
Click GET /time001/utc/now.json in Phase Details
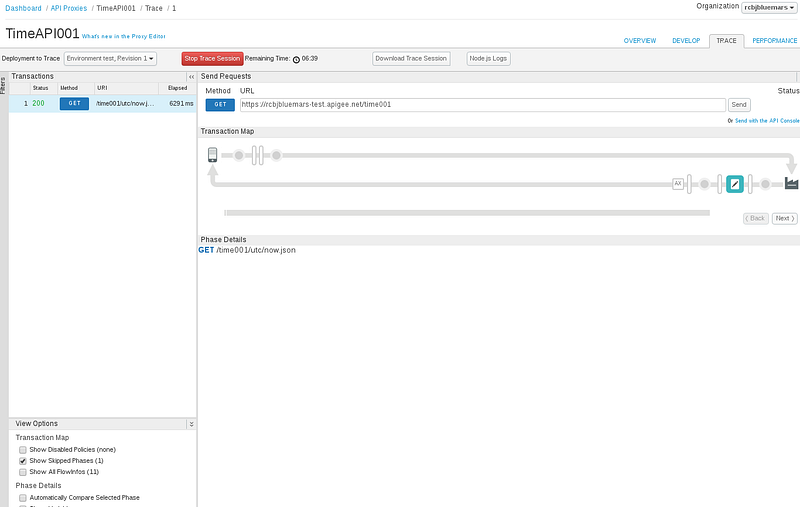(247, 250)
